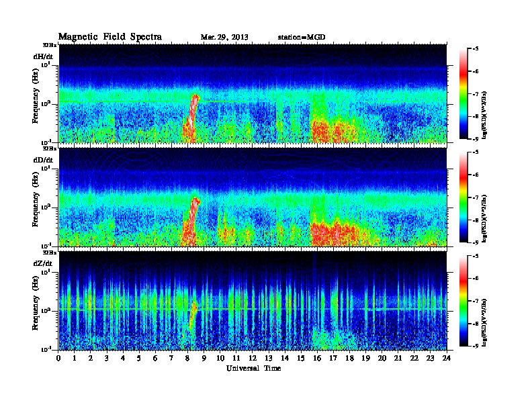The height and width of the screenshot is (411, 532).
Task: Click hour 8 tick label on time axis
Action: pos(187,358)
